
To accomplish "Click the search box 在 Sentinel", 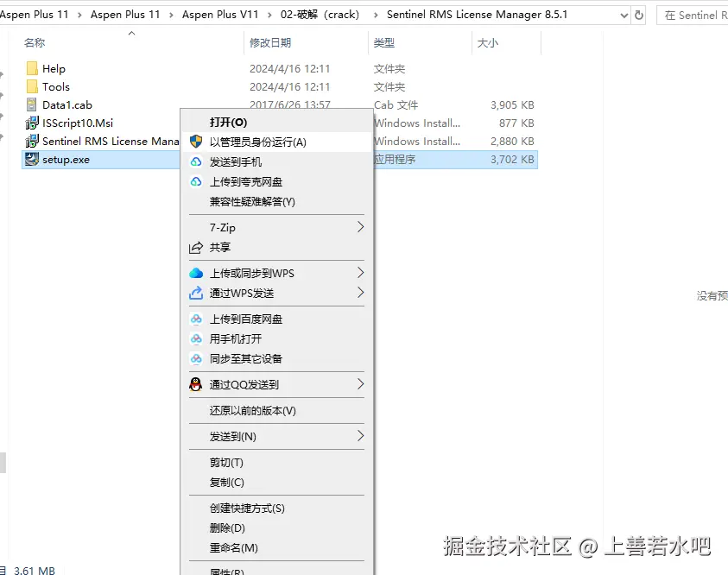I will pyautogui.click(x=693, y=16).
